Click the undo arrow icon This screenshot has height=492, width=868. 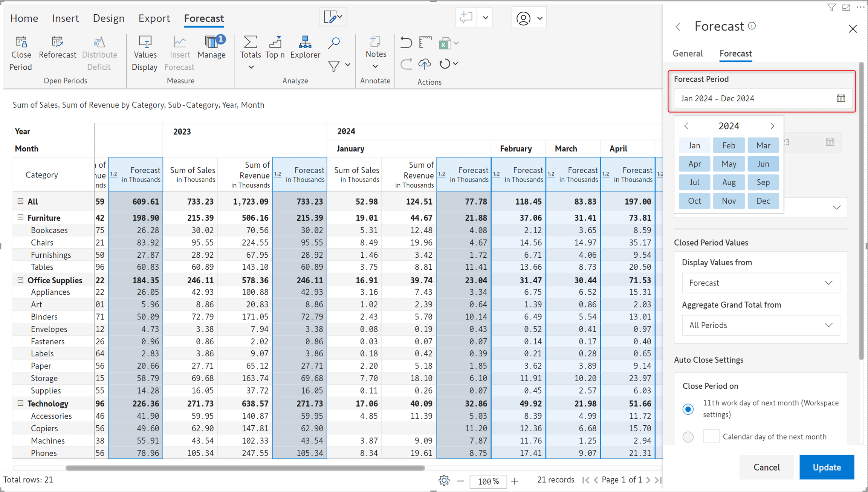406,42
